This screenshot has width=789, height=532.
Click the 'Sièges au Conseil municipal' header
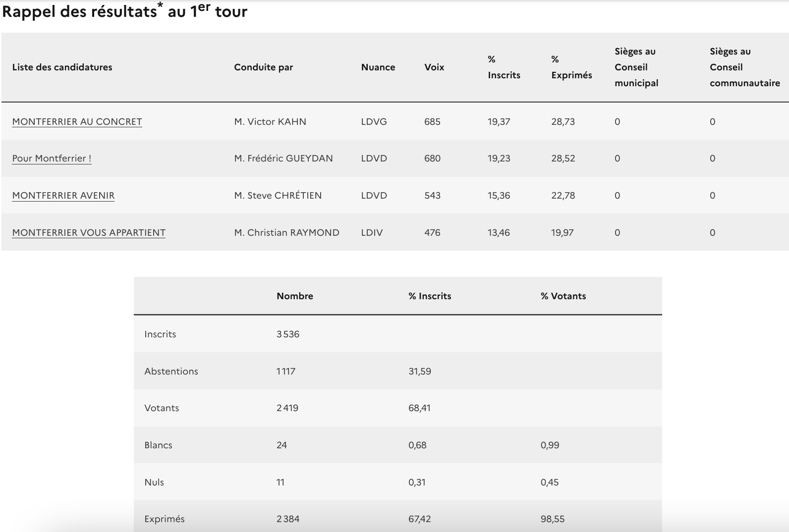636,67
